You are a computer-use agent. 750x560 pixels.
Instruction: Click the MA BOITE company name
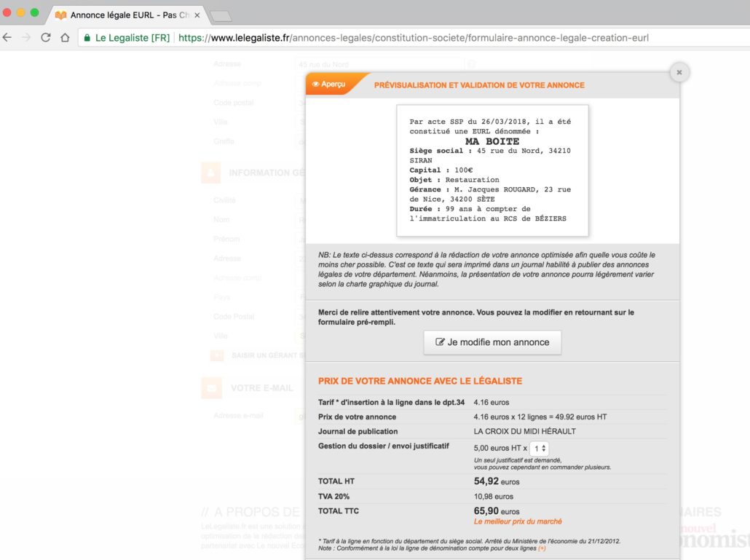[492, 141]
